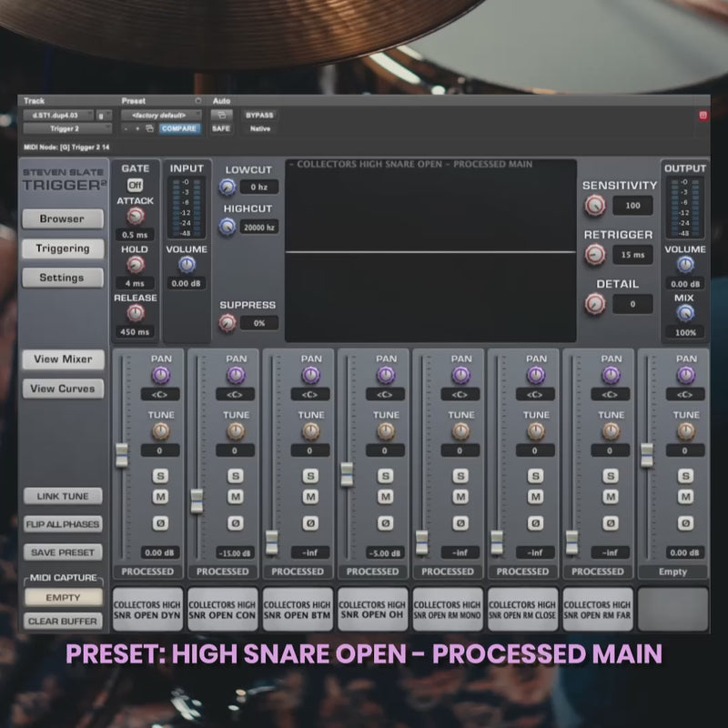Screen dimensions: 728x728
Task: Click the Retrigger knob
Action: 595,256
